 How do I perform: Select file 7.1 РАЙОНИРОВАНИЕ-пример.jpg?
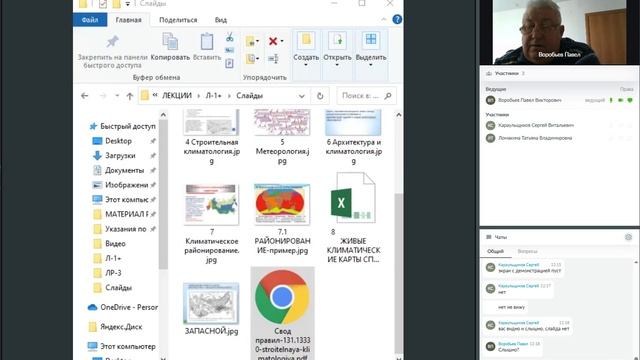coord(282,220)
